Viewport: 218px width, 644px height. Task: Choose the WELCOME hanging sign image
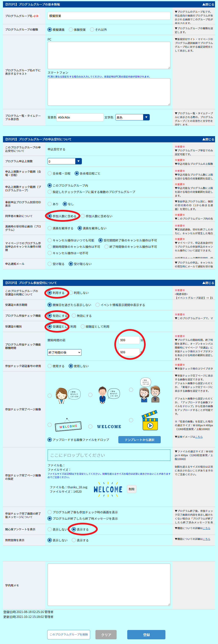click(x=50, y=425)
